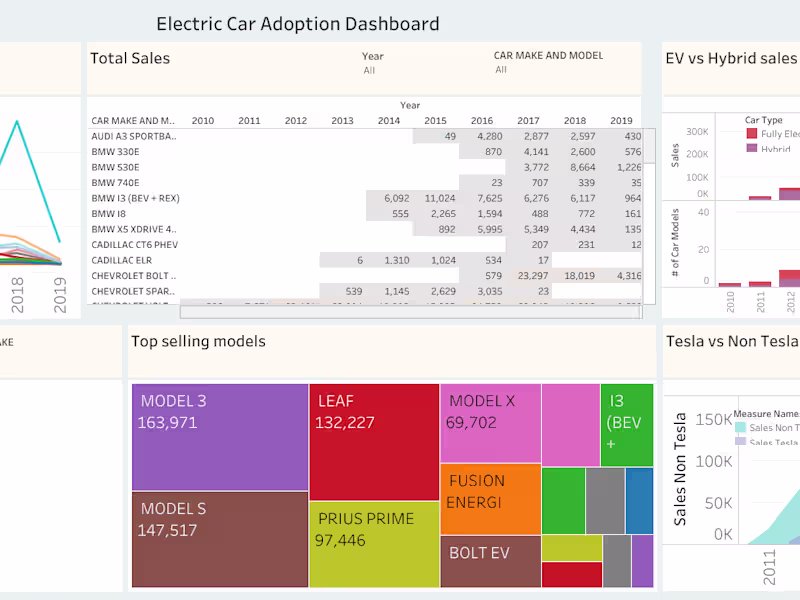This screenshot has height=600, width=800.
Task: Select the AUDI A3 SPORTBA.. row label
Action: [134, 136]
